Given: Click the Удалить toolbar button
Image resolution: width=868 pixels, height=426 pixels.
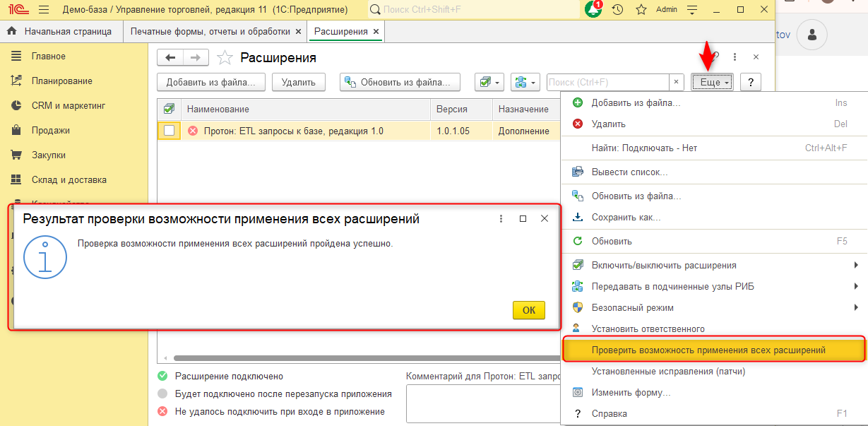Looking at the screenshot, I should (x=299, y=82).
